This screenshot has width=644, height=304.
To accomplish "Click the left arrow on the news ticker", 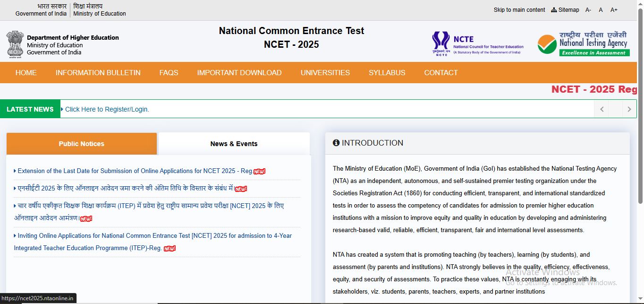I will (x=602, y=109).
